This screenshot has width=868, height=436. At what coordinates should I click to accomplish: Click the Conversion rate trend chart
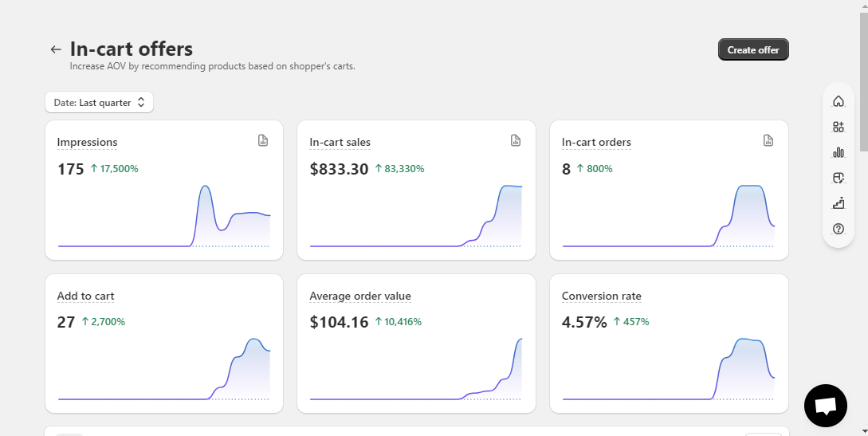click(x=668, y=368)
